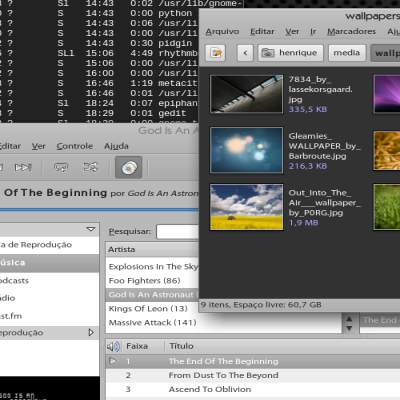Select Gleamies wallpaper thumbnail

pyautogui.click(x=247, y=150)
